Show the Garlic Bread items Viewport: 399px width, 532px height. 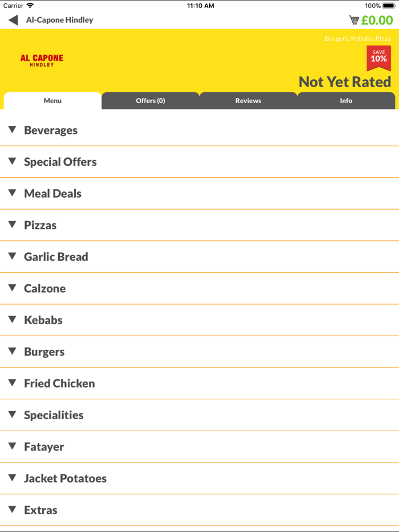56,257
